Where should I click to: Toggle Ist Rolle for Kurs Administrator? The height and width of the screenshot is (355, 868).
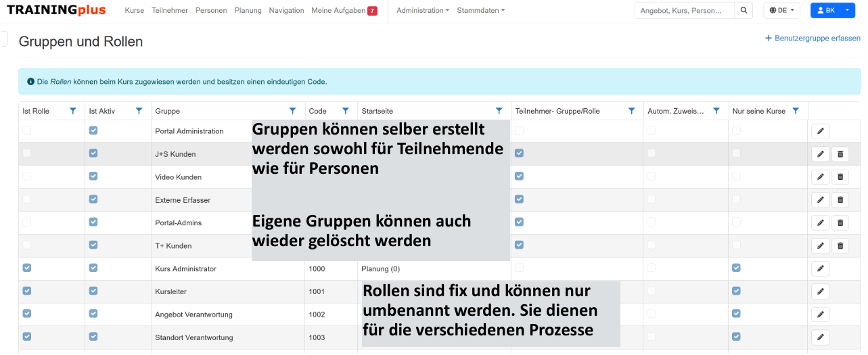(27, 268)
